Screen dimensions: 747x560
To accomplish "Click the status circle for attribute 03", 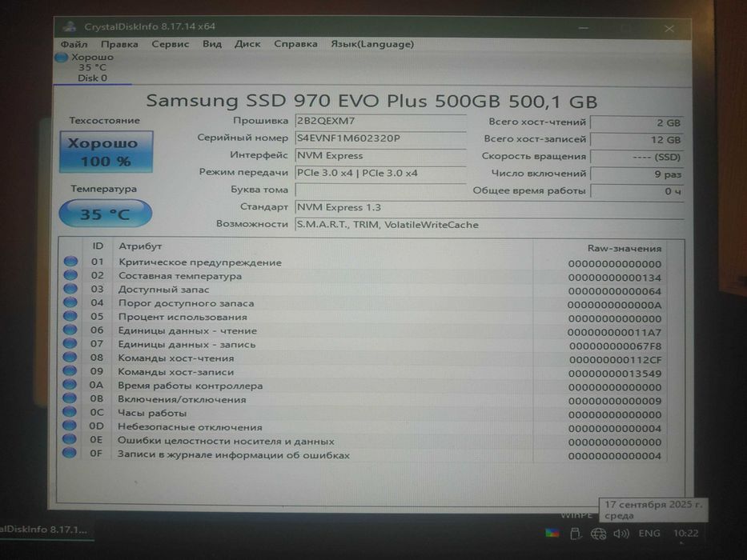I will [x=70, y=289].
